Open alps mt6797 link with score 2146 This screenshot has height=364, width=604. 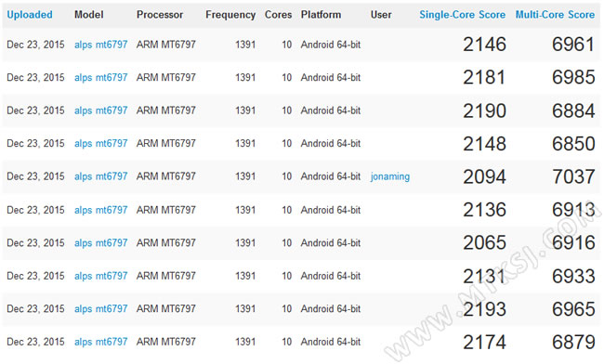click(x=100, y=45)
